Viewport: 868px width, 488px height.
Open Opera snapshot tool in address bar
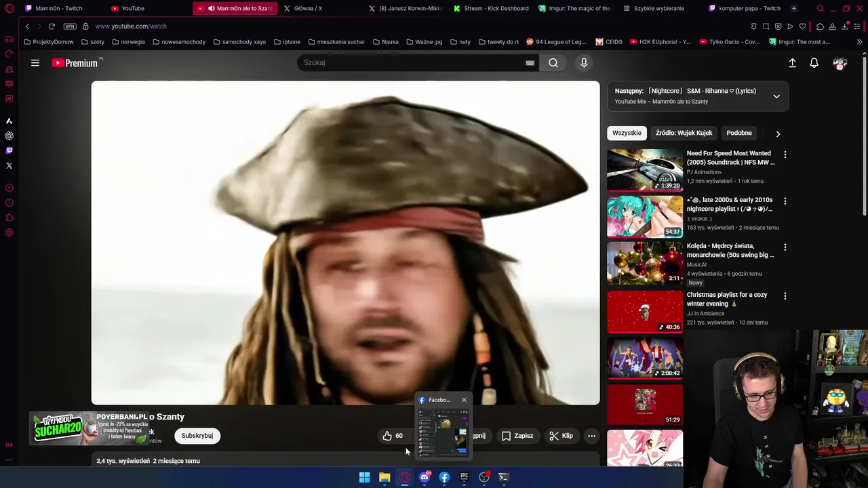pyautogui.click(x=766, y=26)
